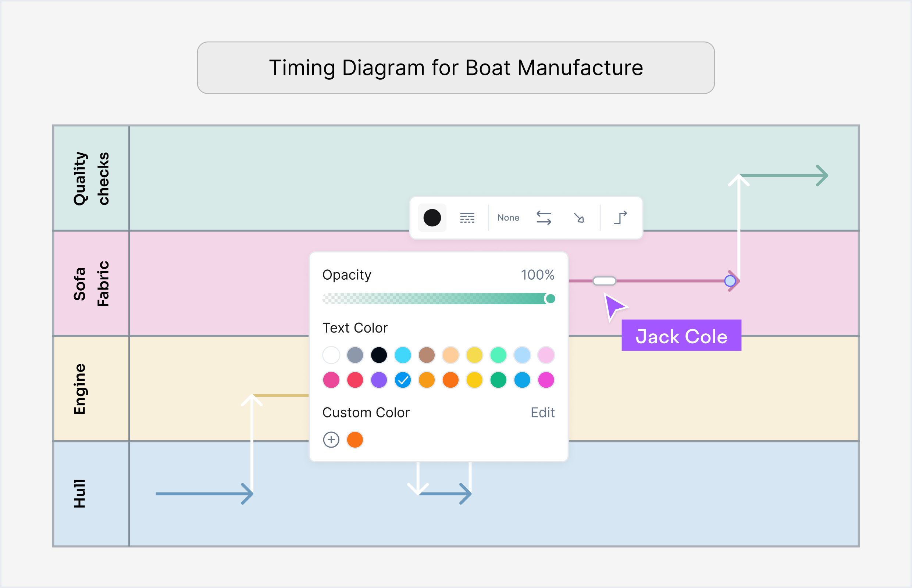Add a new custom color
Image resolution: width=912 pixels, height=588 pixels.
point(331,440)
